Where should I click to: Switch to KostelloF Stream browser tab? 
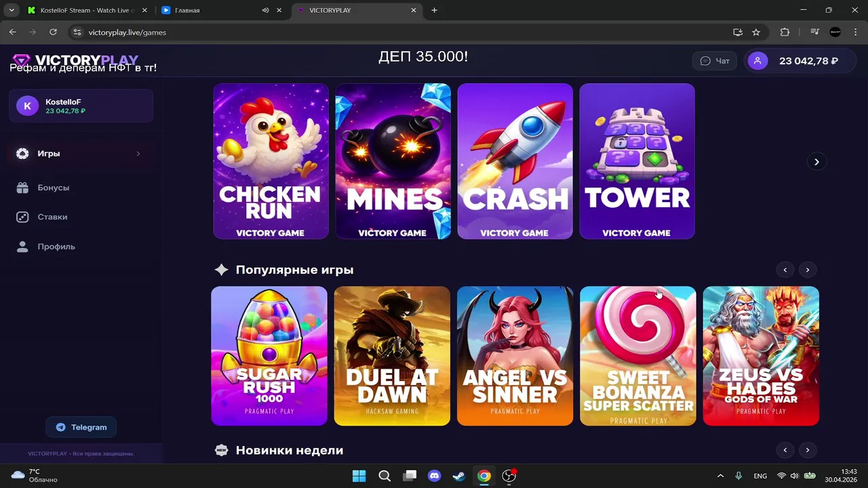(x=87, y=10)
